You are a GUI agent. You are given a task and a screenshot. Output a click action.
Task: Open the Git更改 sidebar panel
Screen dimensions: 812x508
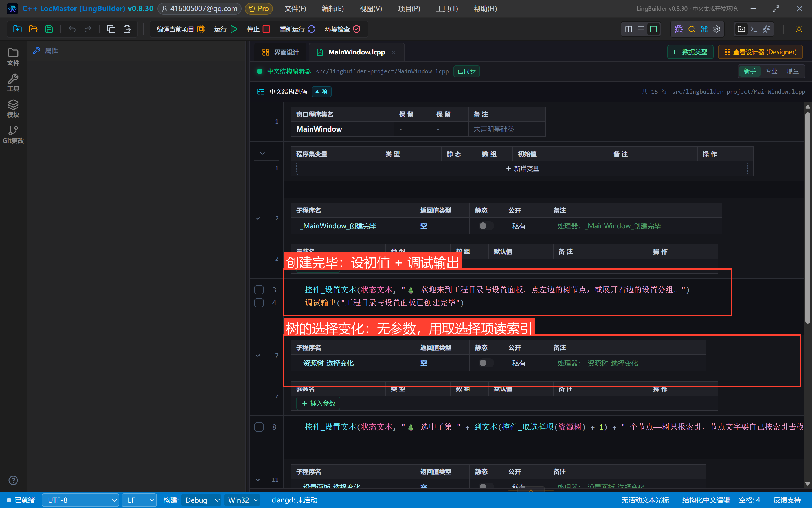(13, 135)
